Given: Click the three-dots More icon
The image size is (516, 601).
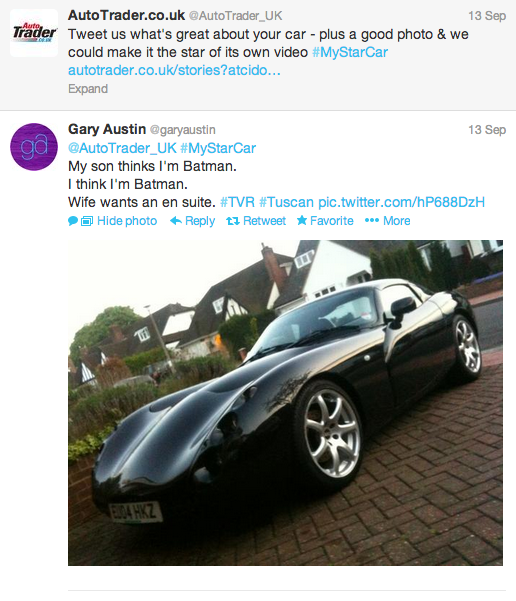Looking at the screenshot, I should click(x=371, y=220).
